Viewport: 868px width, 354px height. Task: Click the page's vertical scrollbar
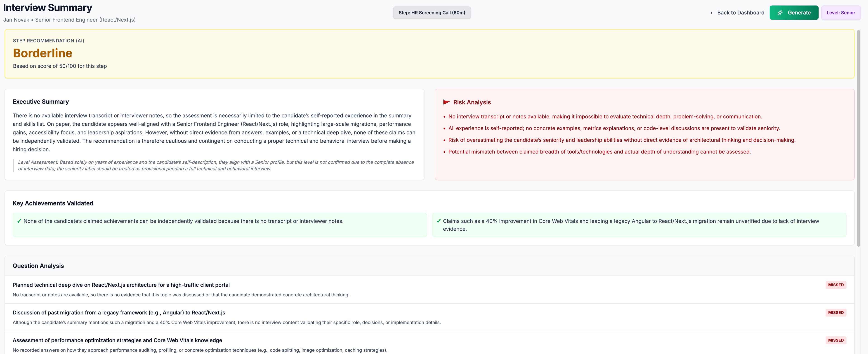[x=858, y=135]
